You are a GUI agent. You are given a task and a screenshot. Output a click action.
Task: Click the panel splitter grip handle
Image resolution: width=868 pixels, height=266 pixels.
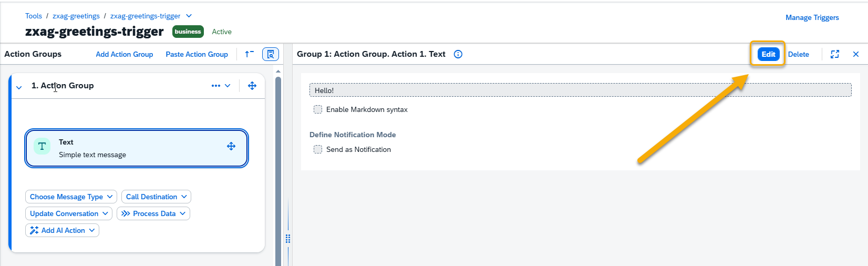coord(288,239)
